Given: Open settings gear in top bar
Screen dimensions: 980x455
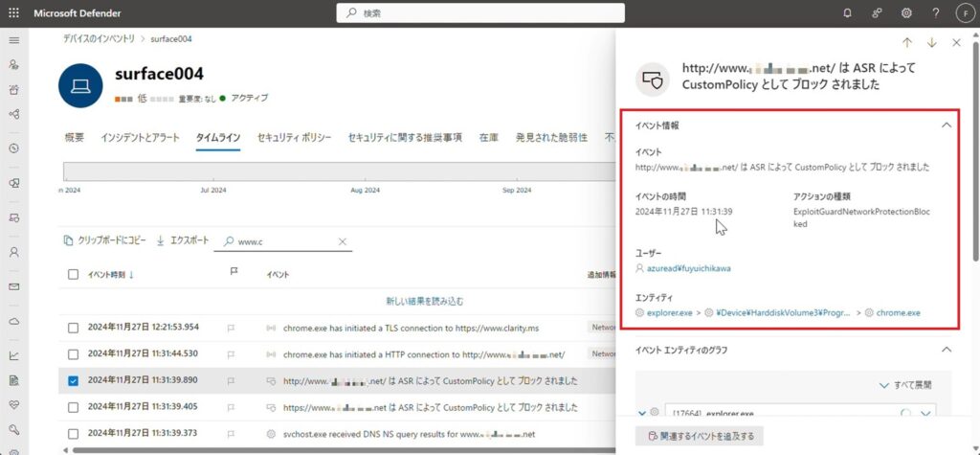Looking at the screenshot, I should coord(906,12).
